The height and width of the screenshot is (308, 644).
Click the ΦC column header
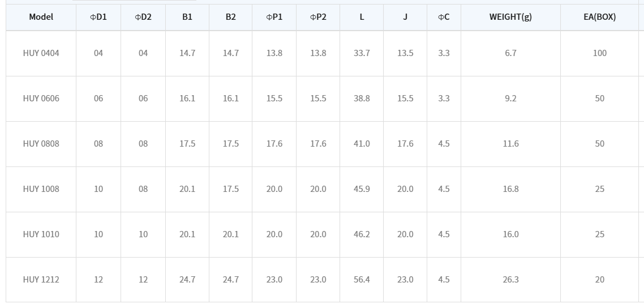tap(444, 17)
